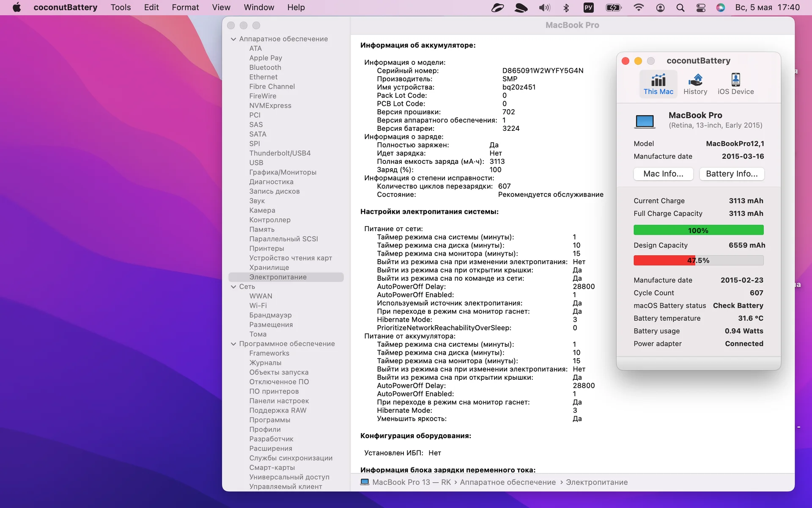Click the 6559 mAh design capacity value
This screenshot has height=508, width=812.
coord(747,245)
